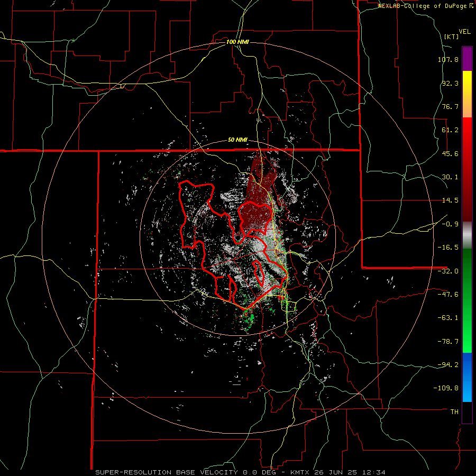The image size is (476, 476).
Task: Click the 14.5 velocity scale value
Action: (450, 200)
